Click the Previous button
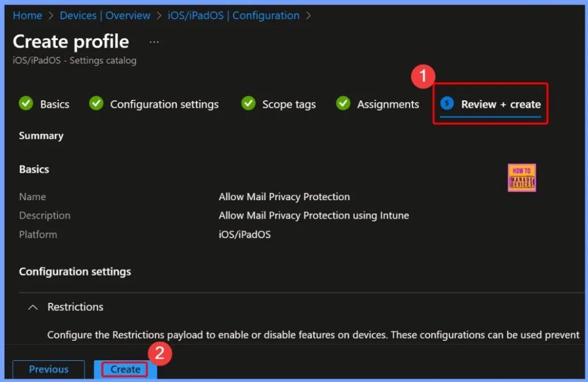Screen dimensions: 588x382 coord(48,369)
